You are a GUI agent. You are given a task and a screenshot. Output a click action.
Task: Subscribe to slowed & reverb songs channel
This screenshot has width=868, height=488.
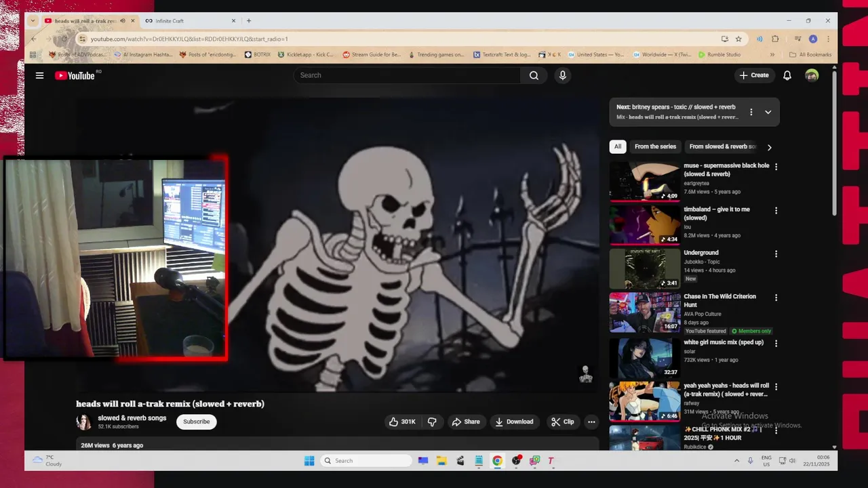[197, 422]
